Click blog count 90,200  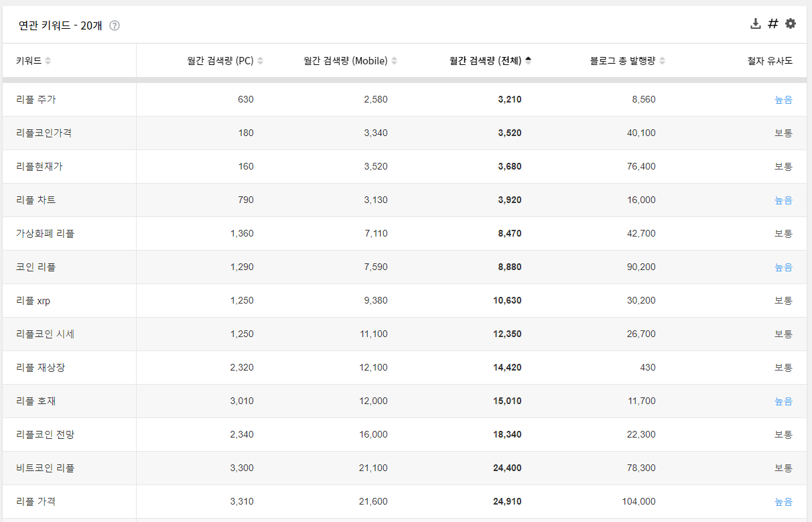coord(642,267)
